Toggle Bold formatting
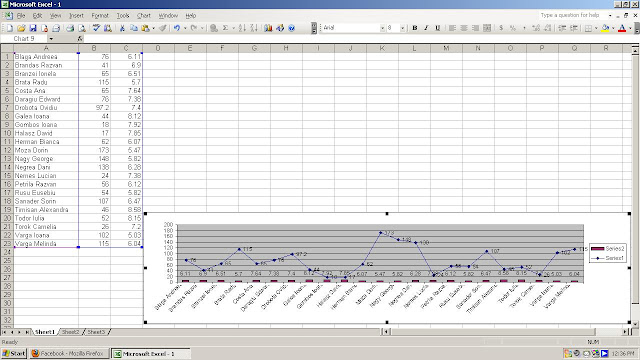640x360 pixels. (415, 28)
